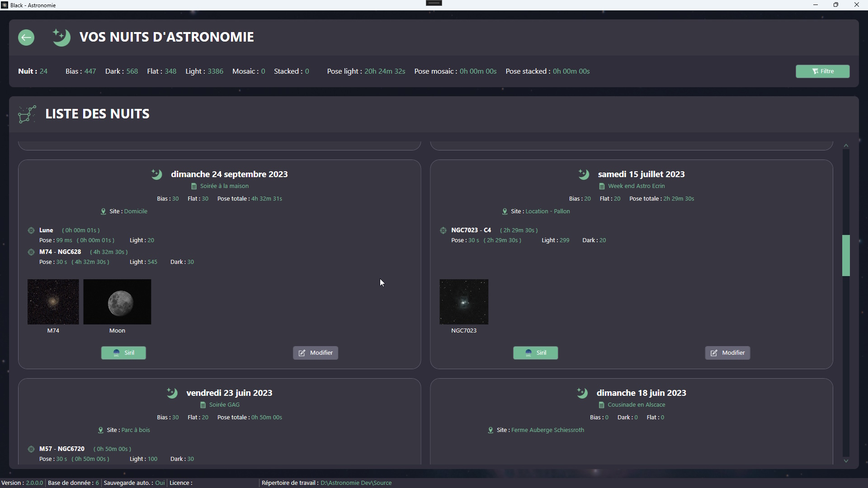Click the target icon next to NGC7023 - C4
Image resolution: width=868 pixels, height=488 pixels.
pos(443,230)
